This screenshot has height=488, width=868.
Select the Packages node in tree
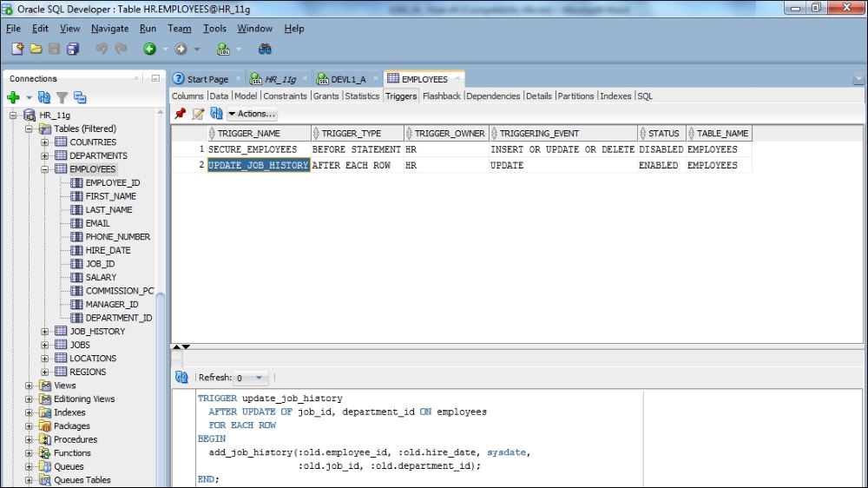71,426
